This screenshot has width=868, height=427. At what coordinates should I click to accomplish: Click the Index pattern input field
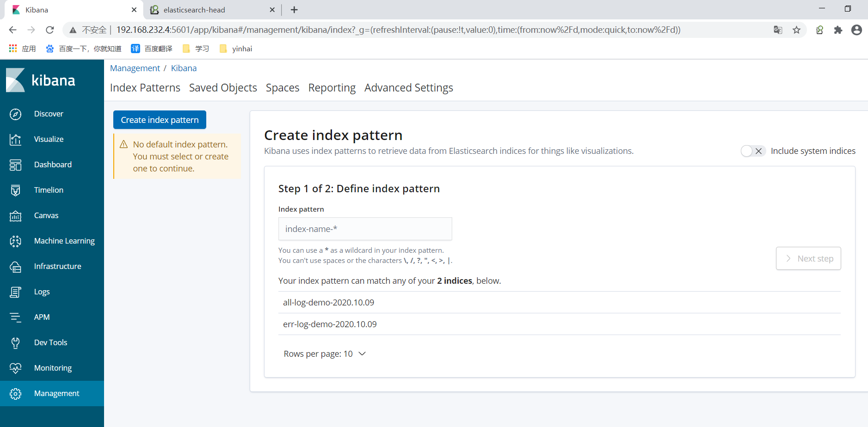coord(365,229)
